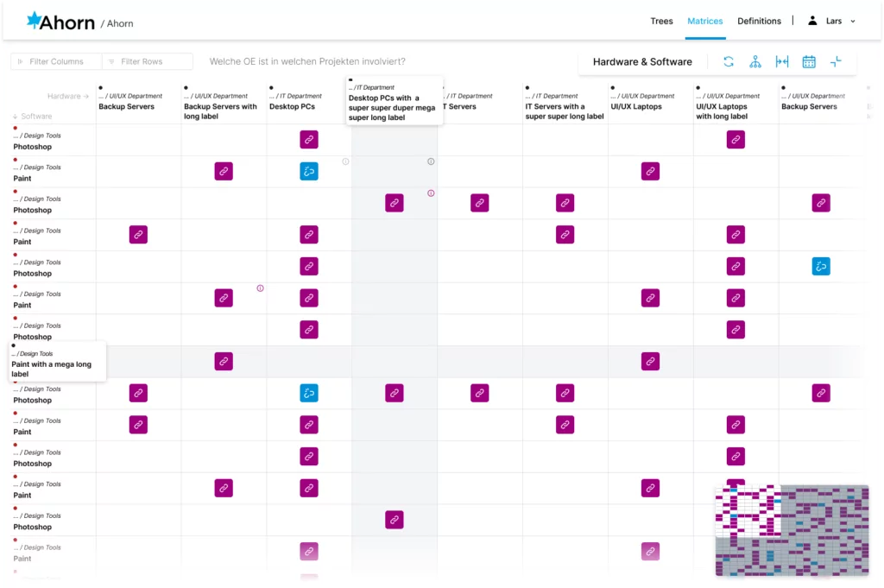This screenshot has width=884, height=588.
Task: Click link icon in first Photoshop/Desktop PCs cell
Action: [309, 139]
